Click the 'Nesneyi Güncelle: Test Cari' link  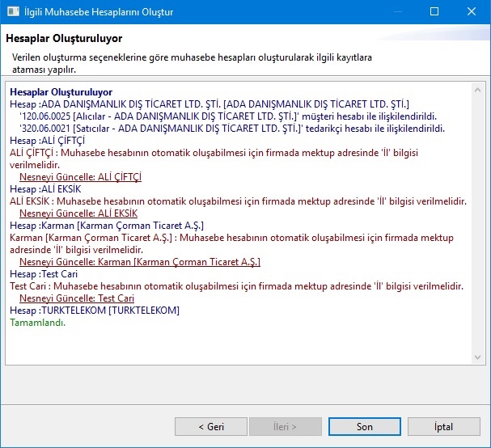[76, 298]
